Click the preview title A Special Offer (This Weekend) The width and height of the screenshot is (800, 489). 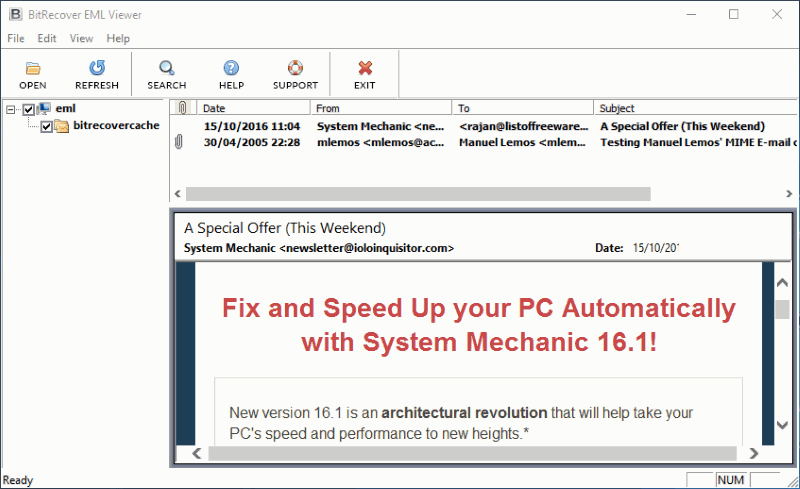point(285,228)
